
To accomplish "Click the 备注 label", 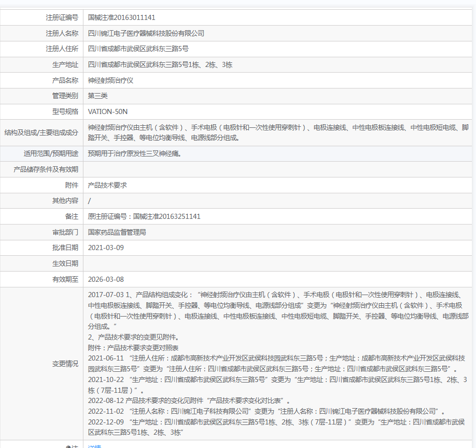I will 72,216.
